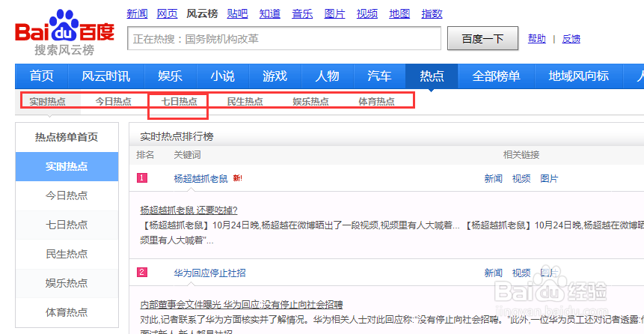The width and height of the screenshot is (644, 334).
Task: Open the 新闻 link at top
Action: point(137,14)
